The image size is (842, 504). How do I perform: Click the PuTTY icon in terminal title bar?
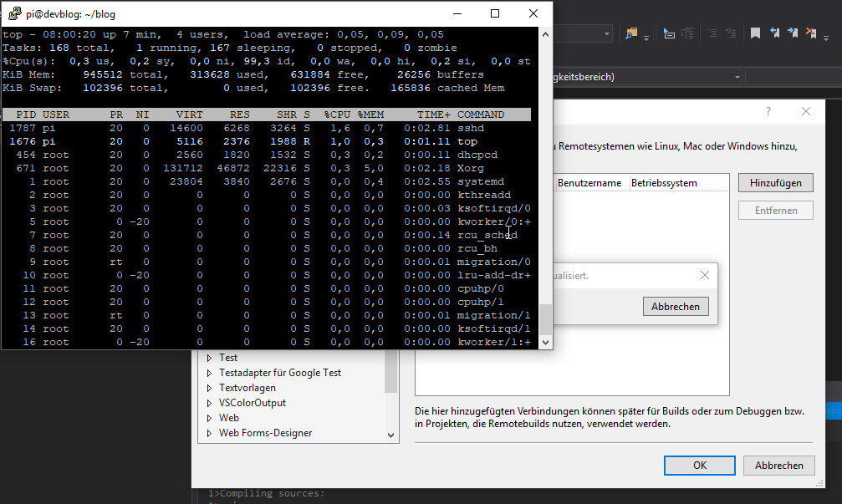coord(14,13)
